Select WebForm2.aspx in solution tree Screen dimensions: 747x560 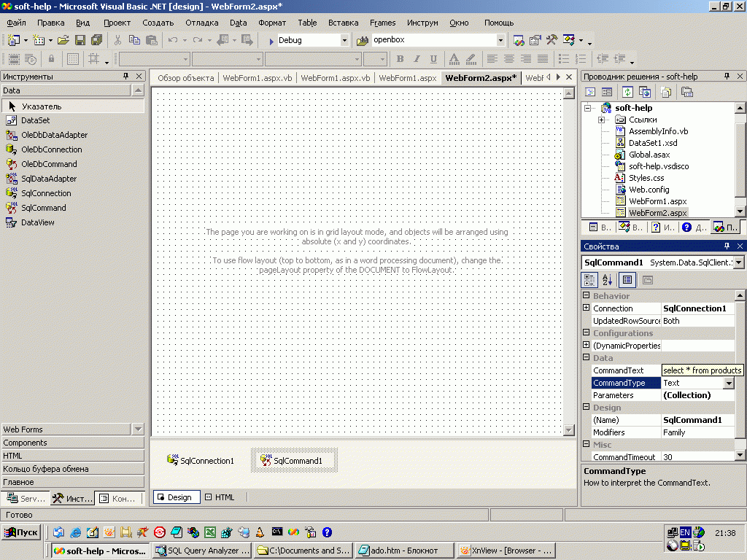click(x=657, y=213)
